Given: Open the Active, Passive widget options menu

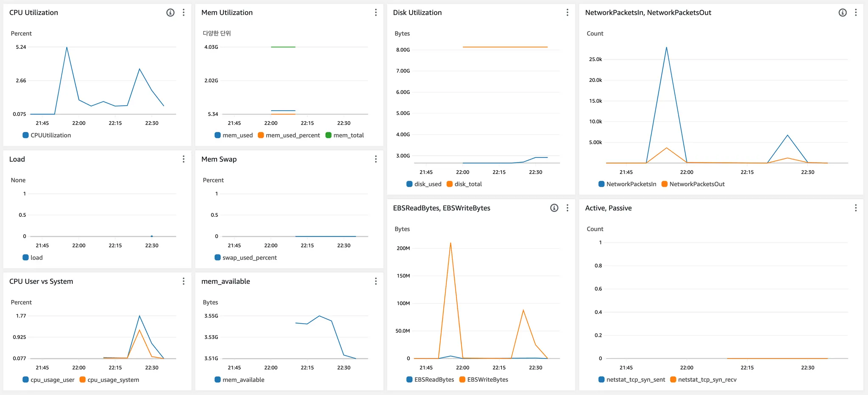Looking at the screenshot, I should tap(856, 208).
